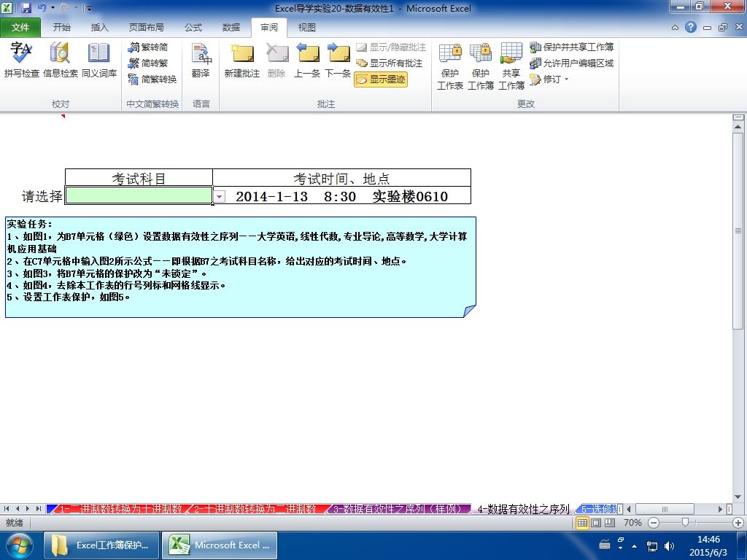Show hidden tray icons arrow
747x560 pixels.
(634, 545)
